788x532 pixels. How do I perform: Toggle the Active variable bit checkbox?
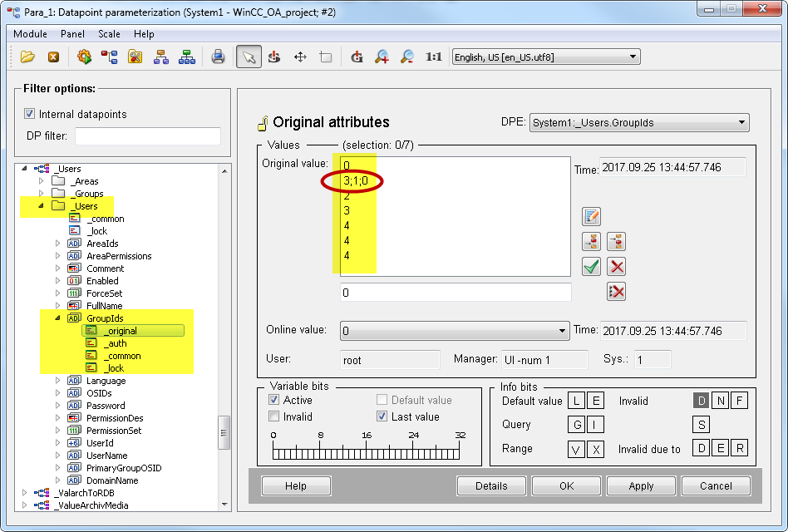tap(274, 401)
